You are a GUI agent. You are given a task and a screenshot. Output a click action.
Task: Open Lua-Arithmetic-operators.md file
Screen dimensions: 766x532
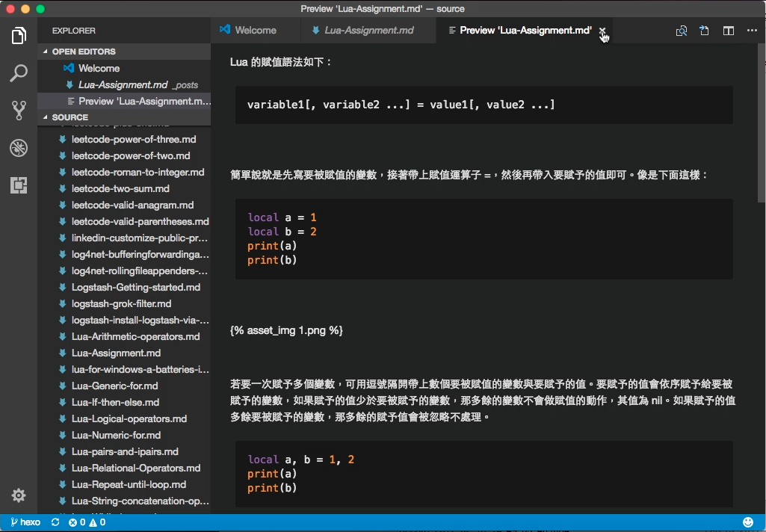(124, 336)
